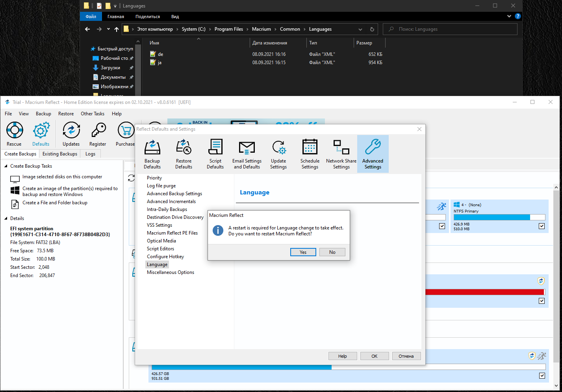The height and width of the screenshot is (392, 562).
Task: Toggle checkbox on NTFS Primary partition 4
Action: coord(542,226)
